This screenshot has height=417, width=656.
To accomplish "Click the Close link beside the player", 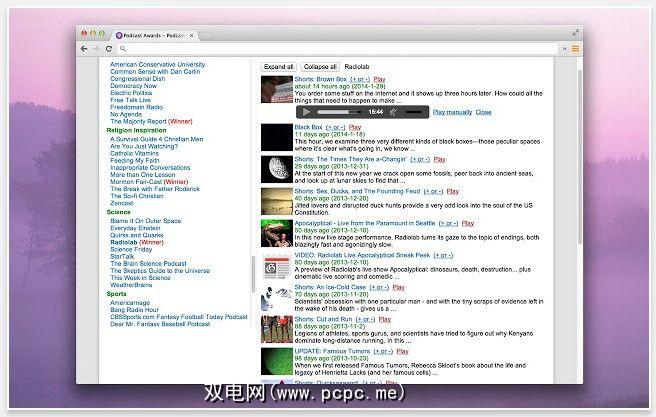I will pyautogui.click(x=483, y=112).
